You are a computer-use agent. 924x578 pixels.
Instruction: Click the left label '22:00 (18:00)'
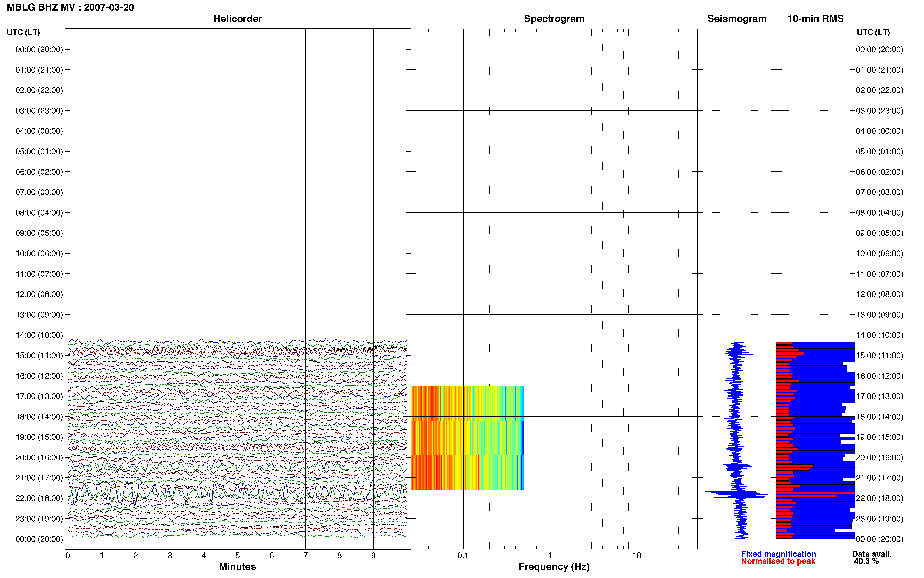click(39, 498)
